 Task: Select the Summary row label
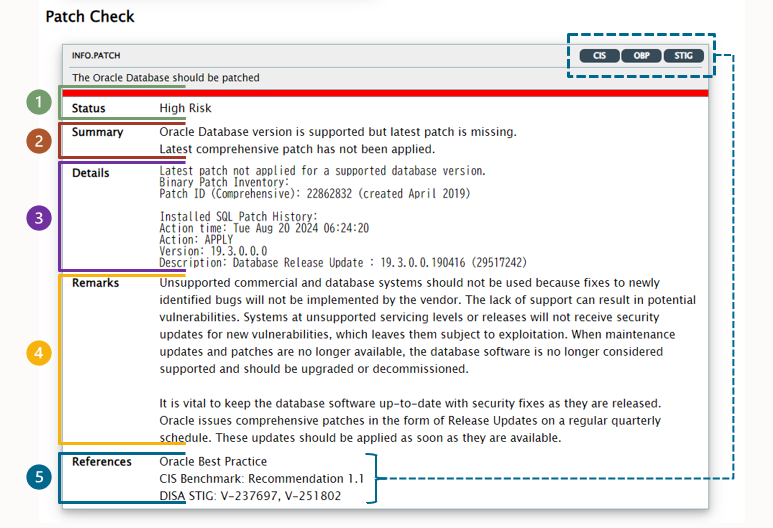[x=98, y=132]
